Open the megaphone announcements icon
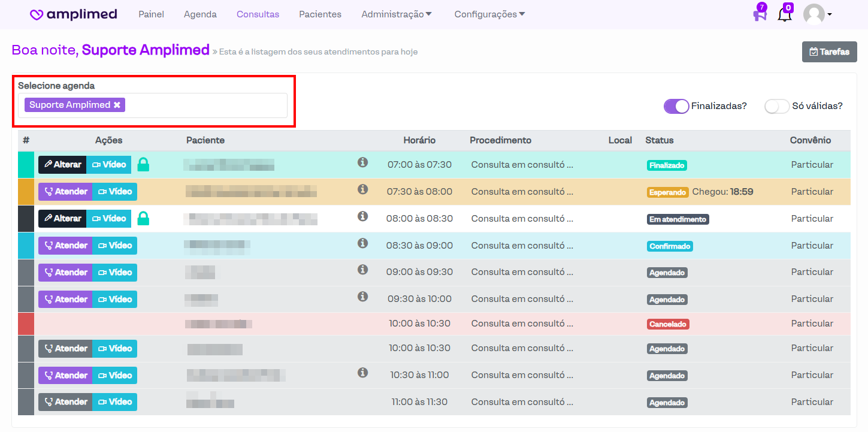The height and width of the screenshot is (432, 868). (760, 15)
